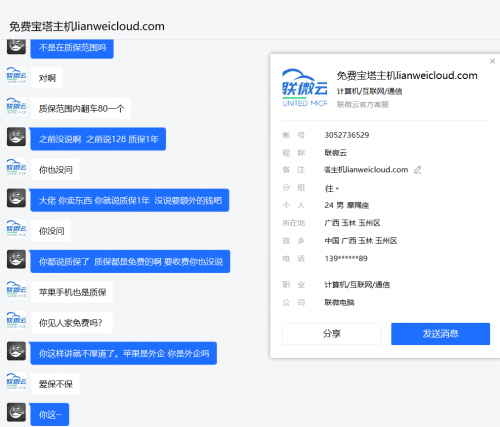The width and height of the screenshot is (500, 427).
Task: Click the message bubble 你也没问
Action: pyautogui.click(x=55, y=170)
